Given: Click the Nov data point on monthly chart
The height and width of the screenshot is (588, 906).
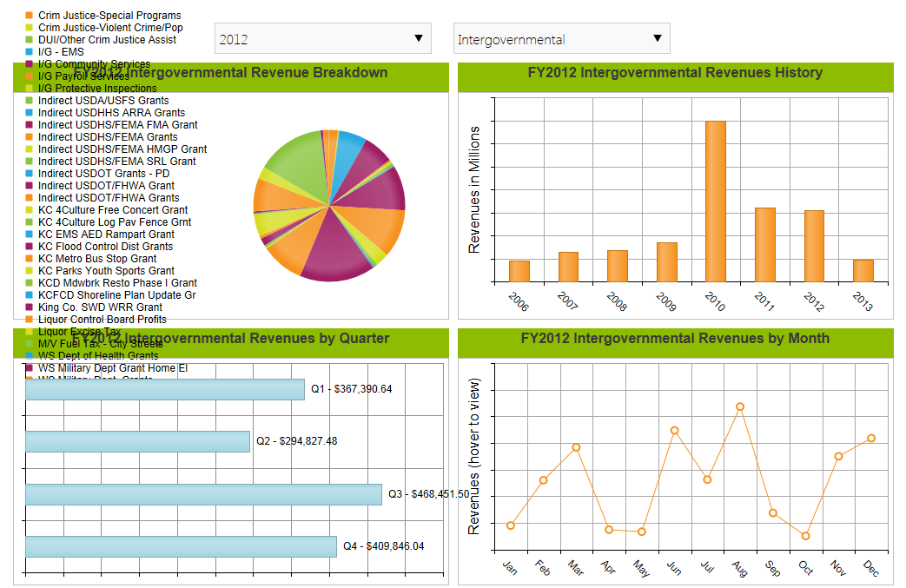Looking at the screenshot, I should pos(838,456).
